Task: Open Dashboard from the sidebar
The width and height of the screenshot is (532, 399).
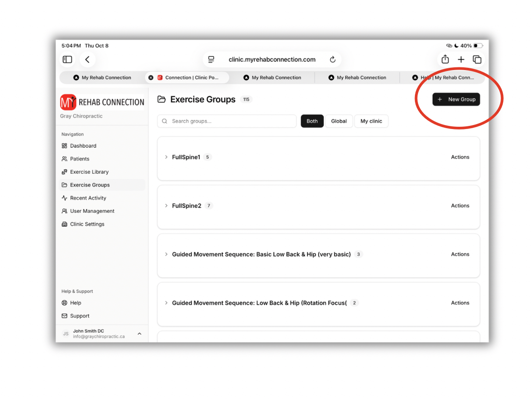Action: 102,146
